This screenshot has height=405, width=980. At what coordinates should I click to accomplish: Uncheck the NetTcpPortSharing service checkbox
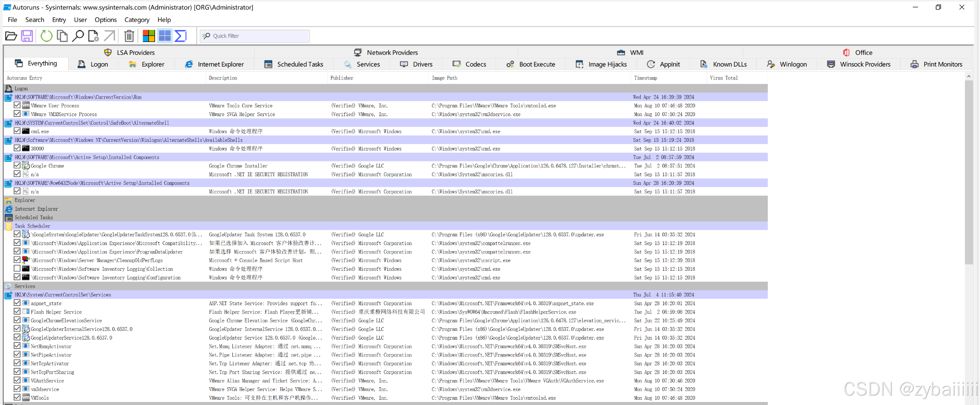pyautogui.click(x=17, y=372)
